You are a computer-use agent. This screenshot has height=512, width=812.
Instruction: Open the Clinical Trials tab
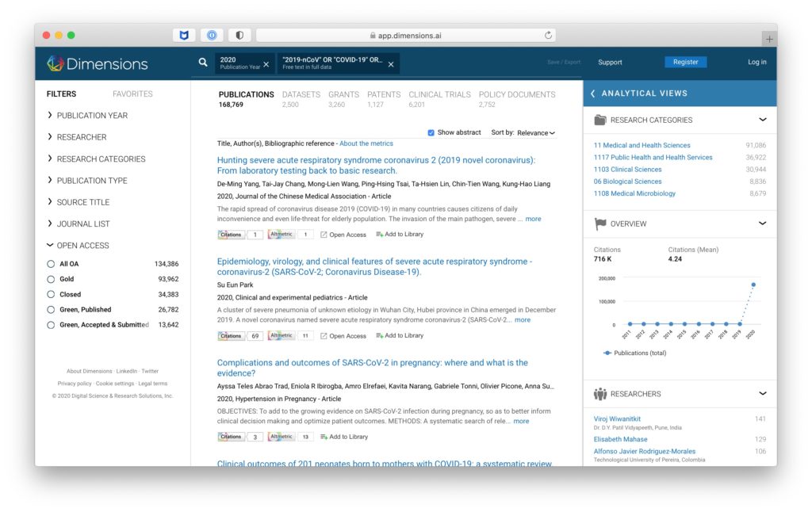click(x=439, y=94)
